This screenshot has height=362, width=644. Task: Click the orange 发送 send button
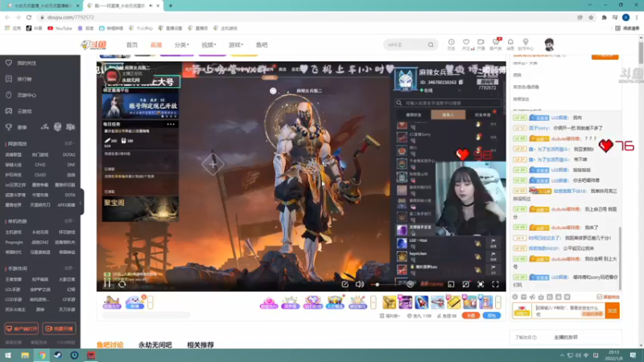[x=613, y=311]
